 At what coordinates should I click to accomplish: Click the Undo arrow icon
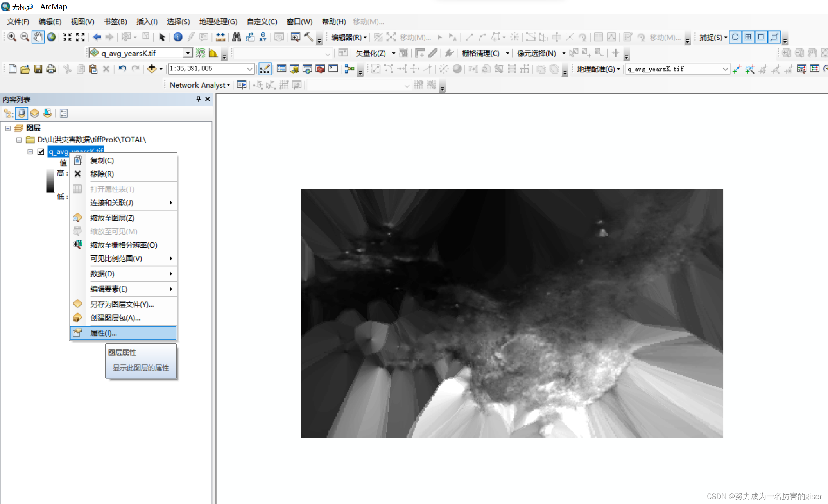click(122, 69)
